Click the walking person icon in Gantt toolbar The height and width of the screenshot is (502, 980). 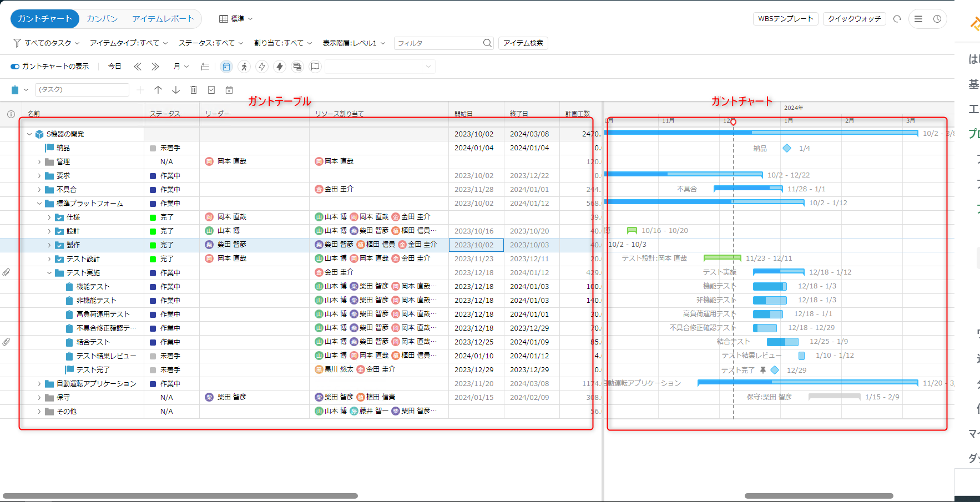(244, 67)
